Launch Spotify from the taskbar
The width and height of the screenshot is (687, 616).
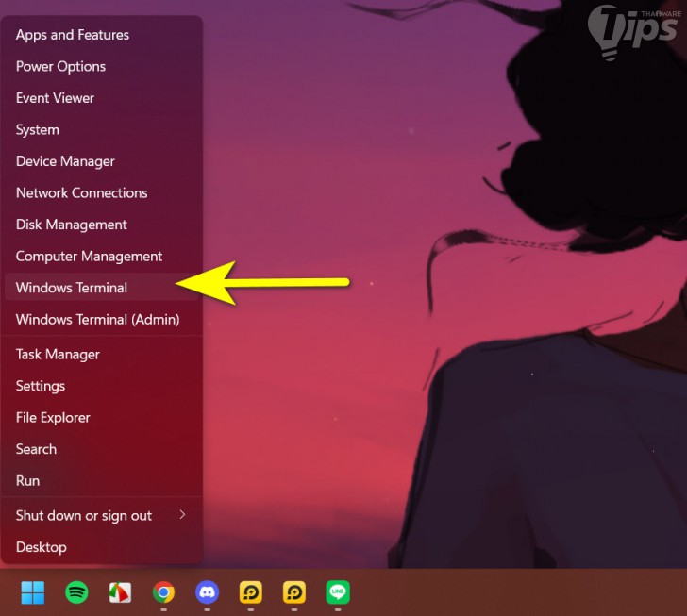pyautogui.click(x=76, y=592)
